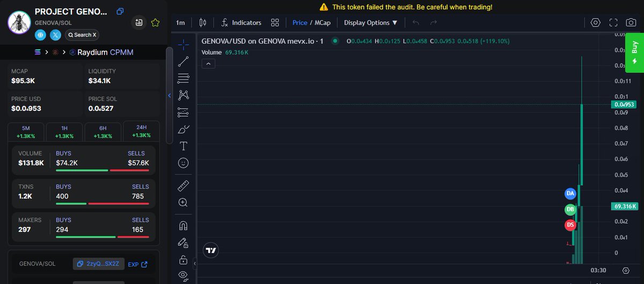Redo last chart action
Screen dimensions: 644x284
[434, 23]
